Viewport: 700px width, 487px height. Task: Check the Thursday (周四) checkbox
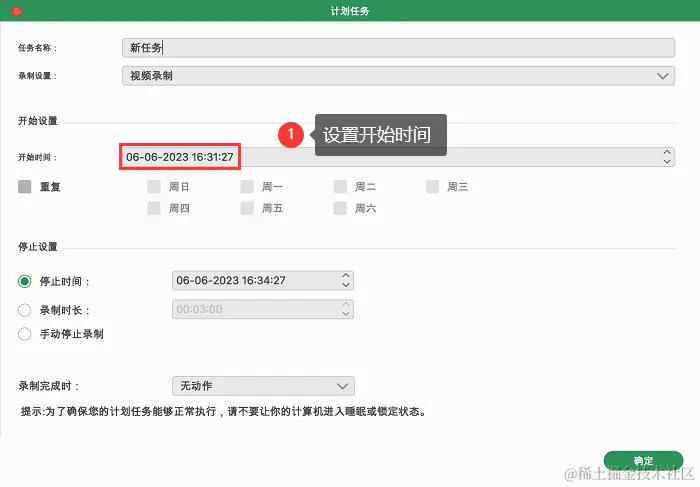pyautogui.click(x=154, y=208)
